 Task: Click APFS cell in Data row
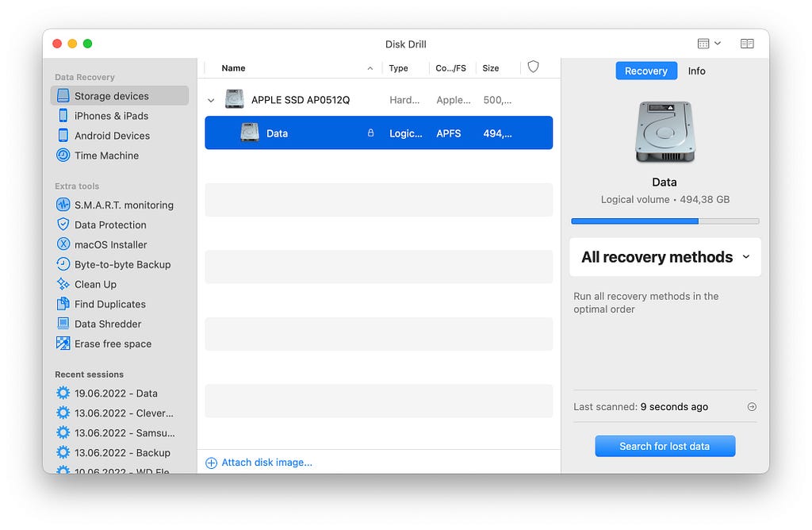[449, 133]
